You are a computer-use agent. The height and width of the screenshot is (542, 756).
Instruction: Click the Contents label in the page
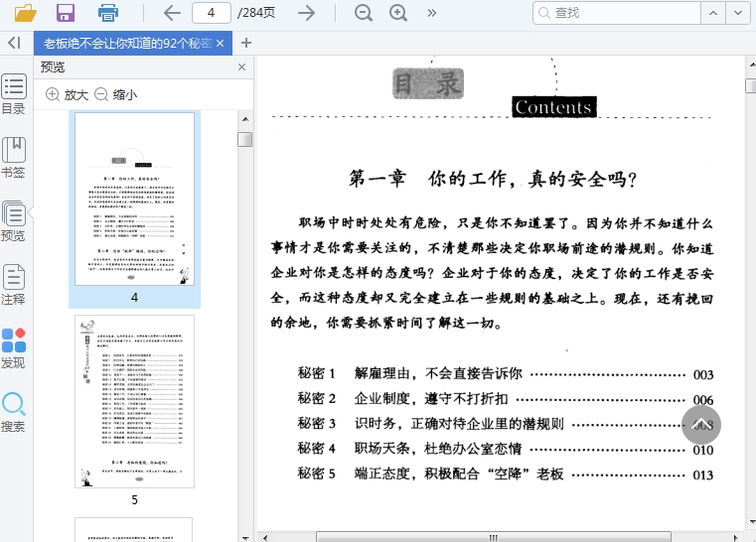(554, 107)
